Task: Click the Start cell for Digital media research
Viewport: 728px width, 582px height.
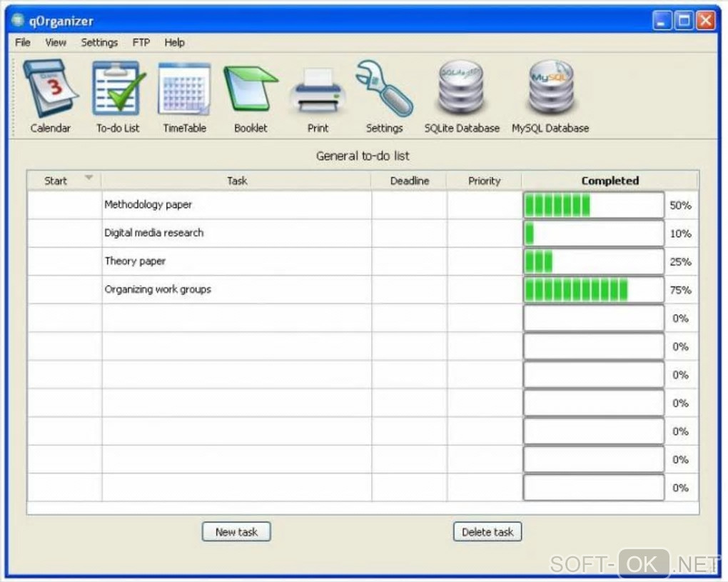Action: (64, 234)
